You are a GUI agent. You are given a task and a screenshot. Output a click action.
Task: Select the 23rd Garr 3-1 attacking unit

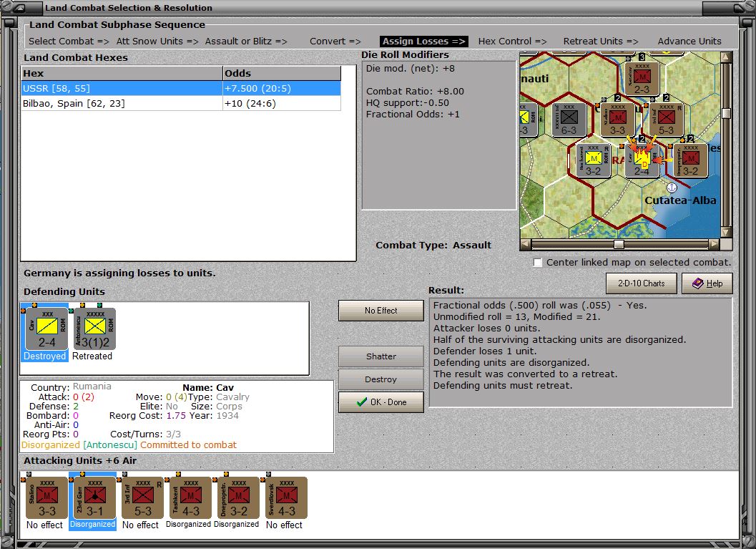tap(95, 498)
